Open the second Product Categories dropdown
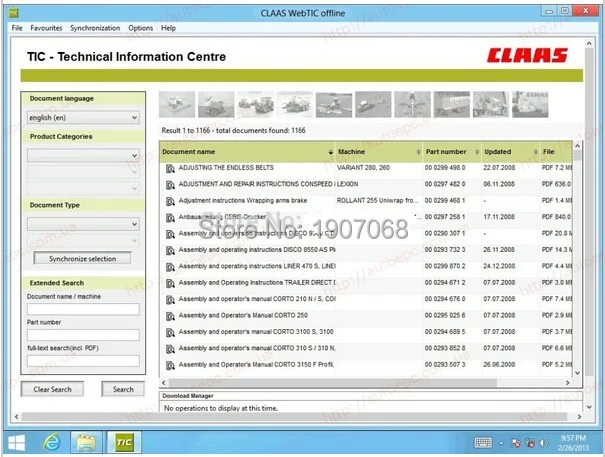 pyautogui.click(x=83, y=172)
